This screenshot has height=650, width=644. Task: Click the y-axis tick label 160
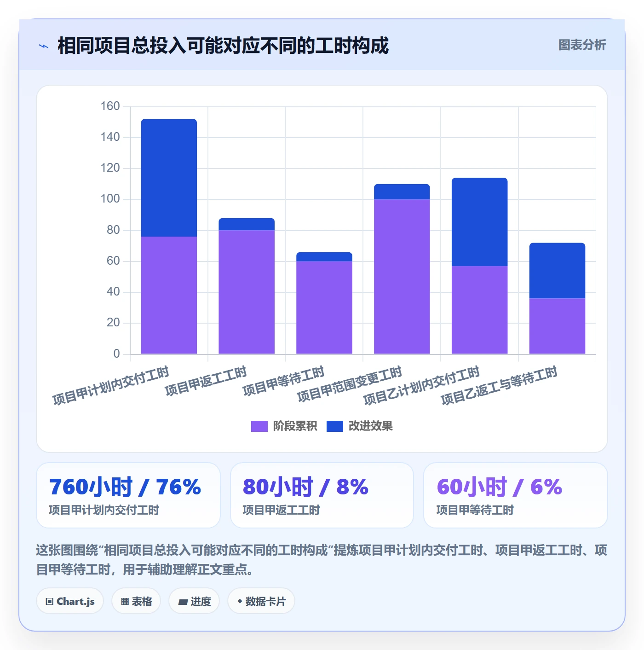coord(110,106)
